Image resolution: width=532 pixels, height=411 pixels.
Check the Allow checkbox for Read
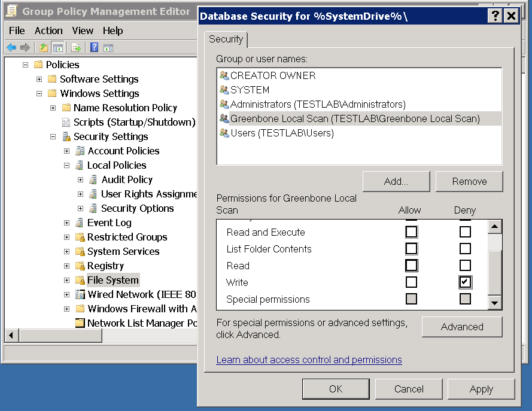(x=411, y=265)
